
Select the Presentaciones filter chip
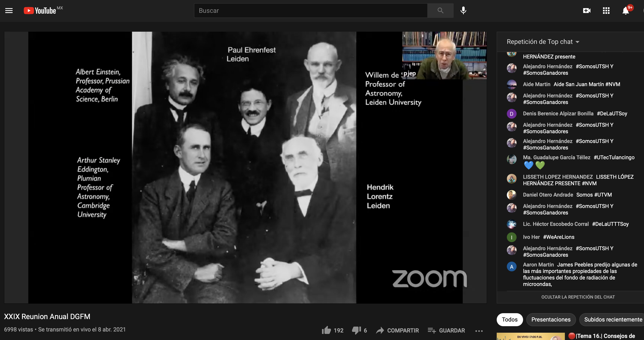pos(551,319)
